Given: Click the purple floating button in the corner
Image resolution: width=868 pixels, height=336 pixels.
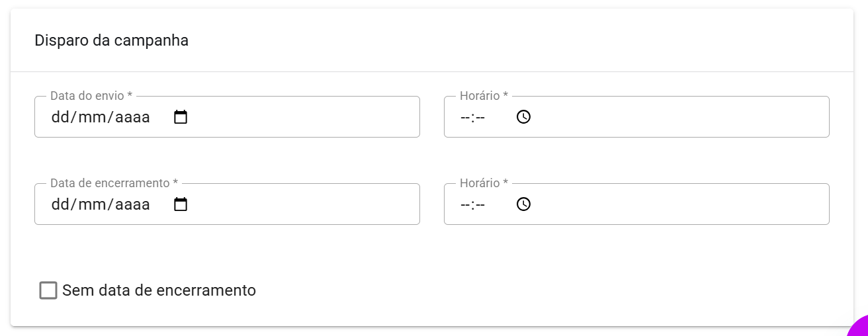Looking at the screenshot, I should (x=859, y=328).
